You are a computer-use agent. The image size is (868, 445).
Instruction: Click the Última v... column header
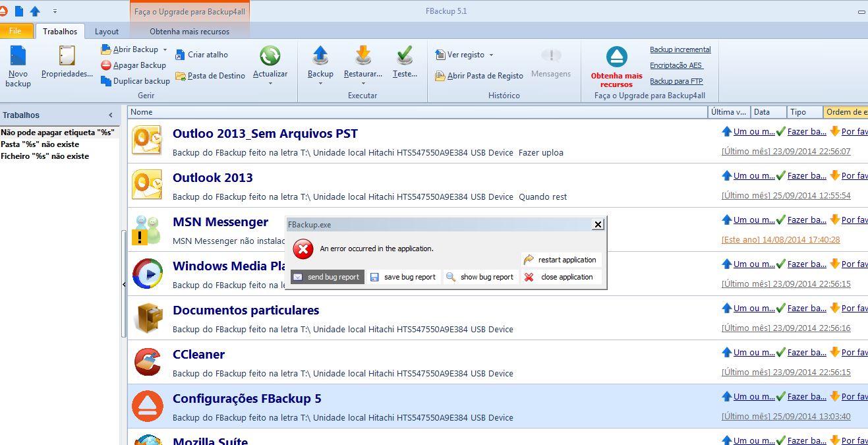[730, 112]
